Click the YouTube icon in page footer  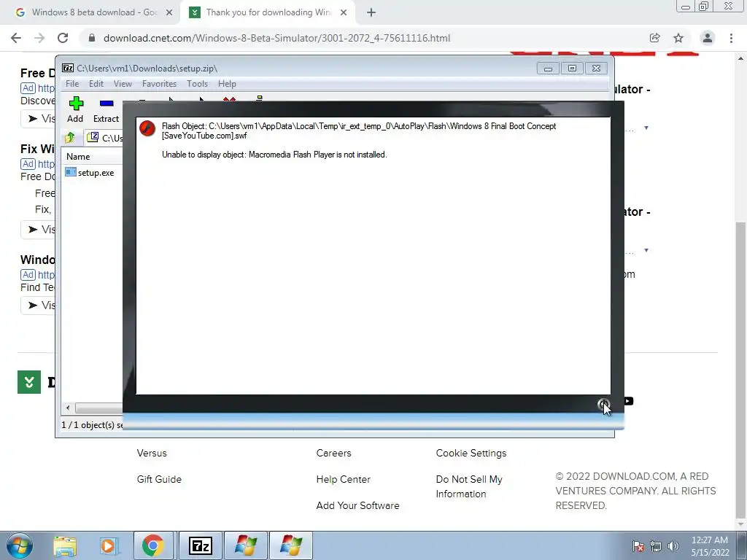click(x=628, y=401)
